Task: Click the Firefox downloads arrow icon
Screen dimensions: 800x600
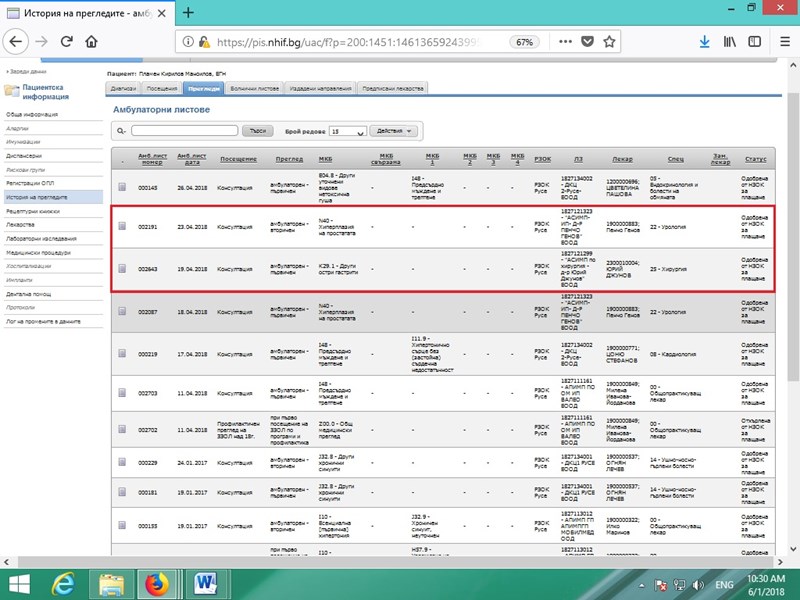Action: pos(704,42)
